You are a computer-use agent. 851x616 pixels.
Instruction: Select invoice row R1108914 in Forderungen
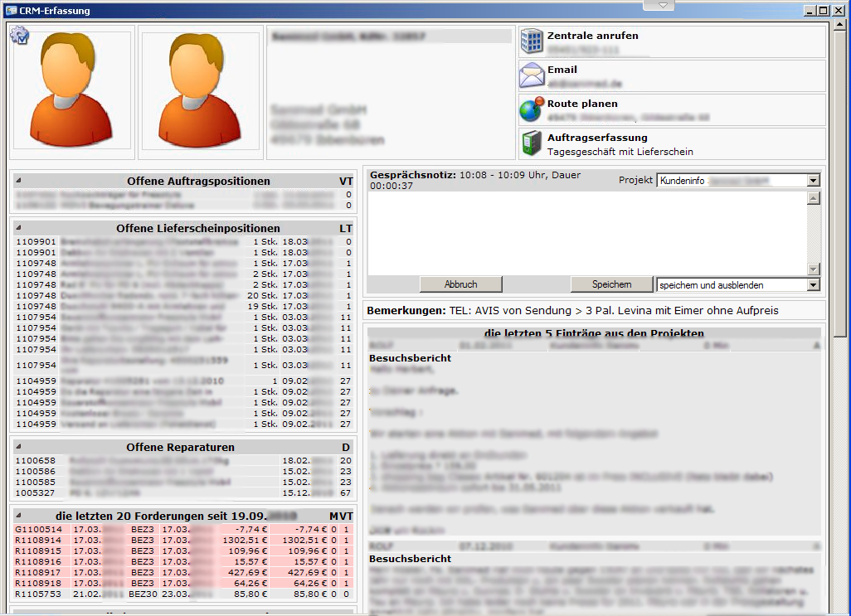[x=39, y=540]
